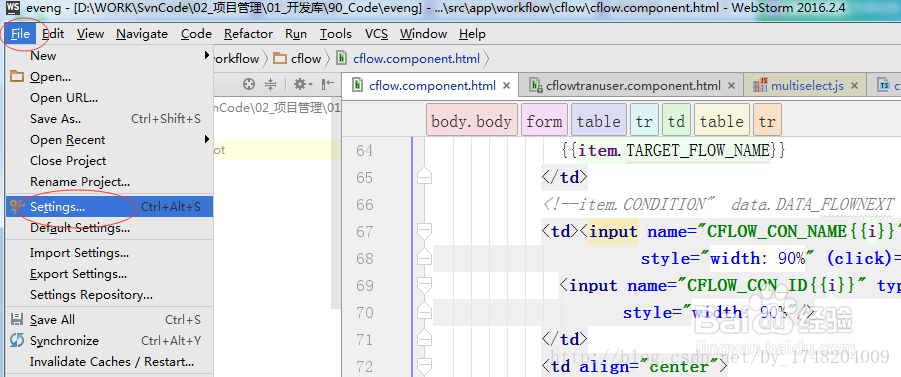Open the Refactor menu
901x377 pixels.
pos(248,34)
